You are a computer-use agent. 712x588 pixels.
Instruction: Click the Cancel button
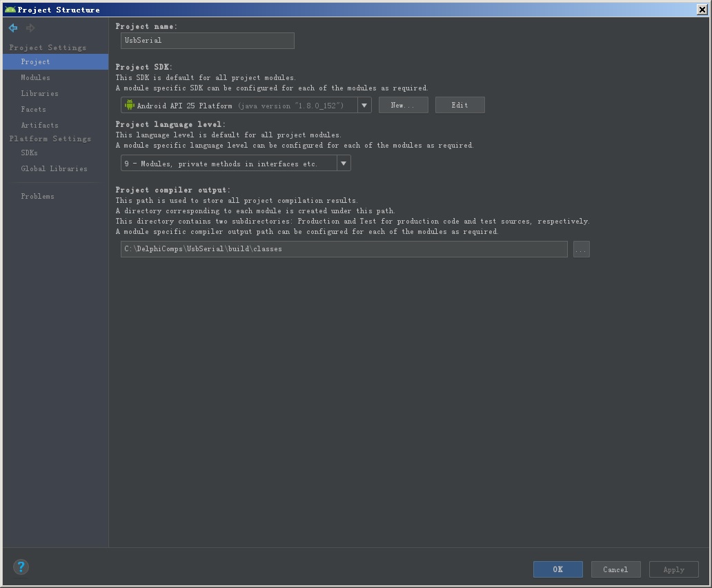[615, 569]
